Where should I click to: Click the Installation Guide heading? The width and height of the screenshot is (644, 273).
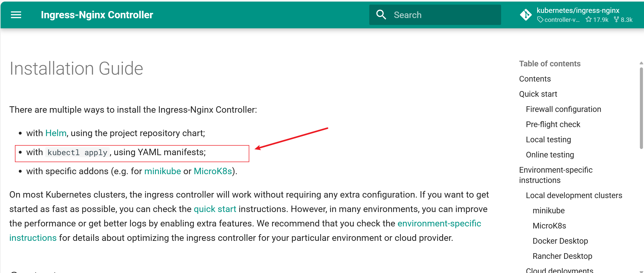[76, 68]
